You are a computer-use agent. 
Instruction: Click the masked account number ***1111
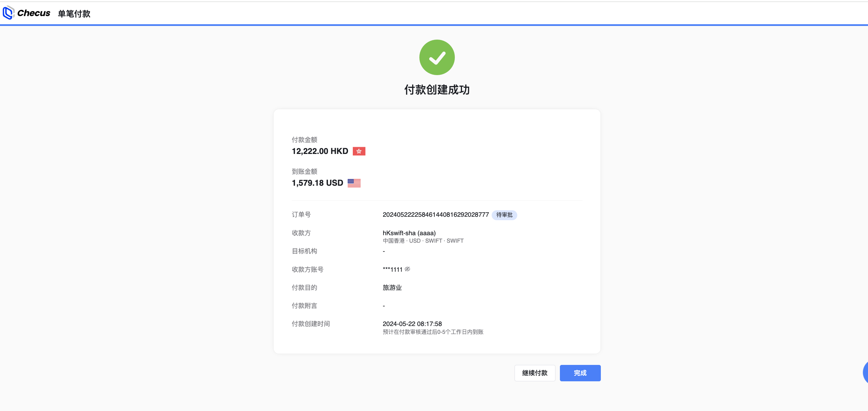point(392,270)
